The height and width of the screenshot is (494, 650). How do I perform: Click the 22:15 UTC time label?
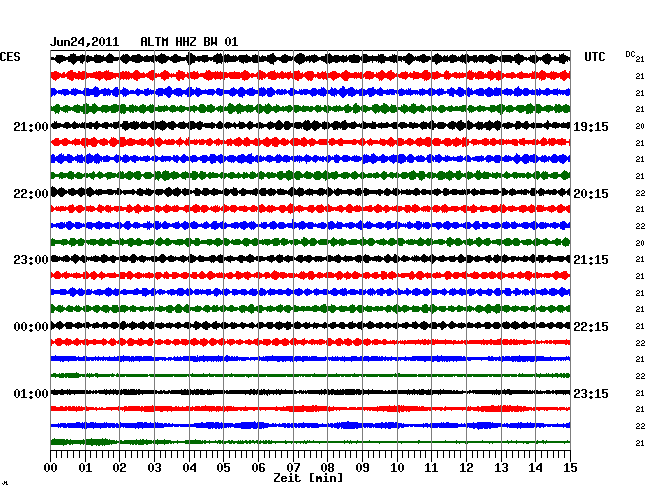pos(591,327)
